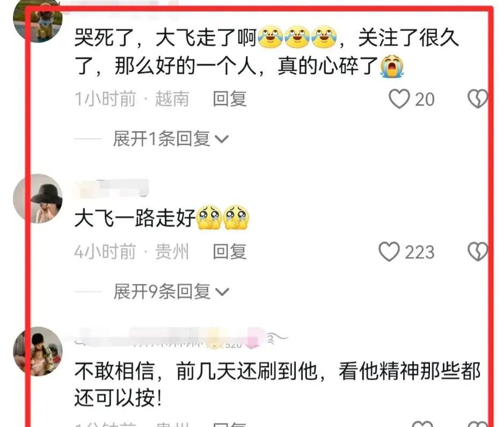Click the 贵州 location label on 4小时前 comment
This screenshot has width=504, height=427.
pos(172,251)
